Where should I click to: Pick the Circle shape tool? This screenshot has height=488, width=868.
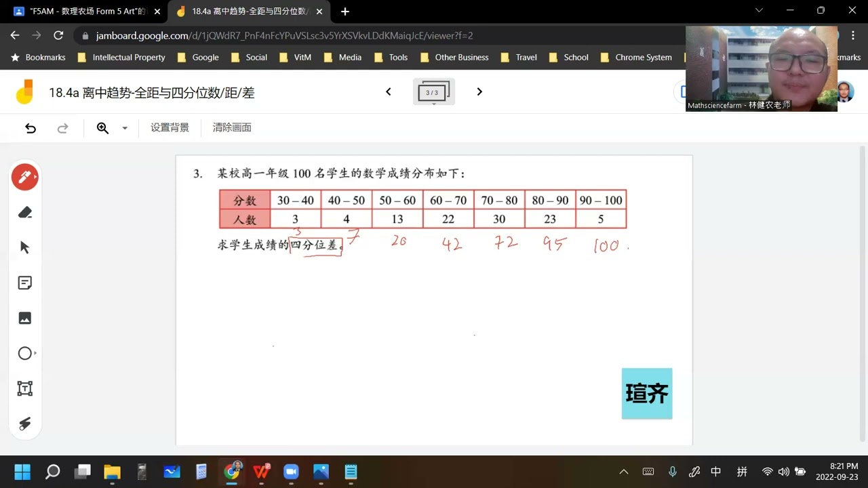tap(25, 354)
